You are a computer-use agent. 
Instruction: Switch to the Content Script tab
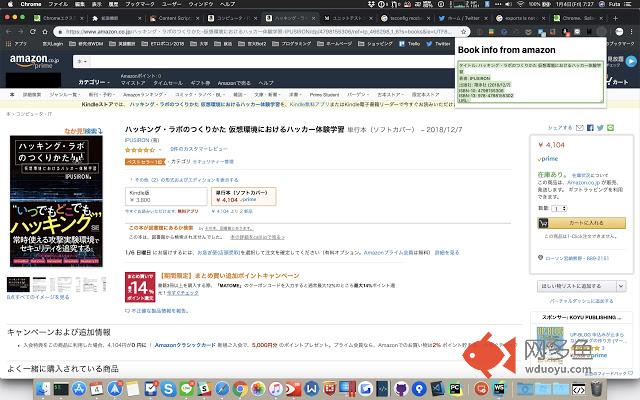(174, 18)
